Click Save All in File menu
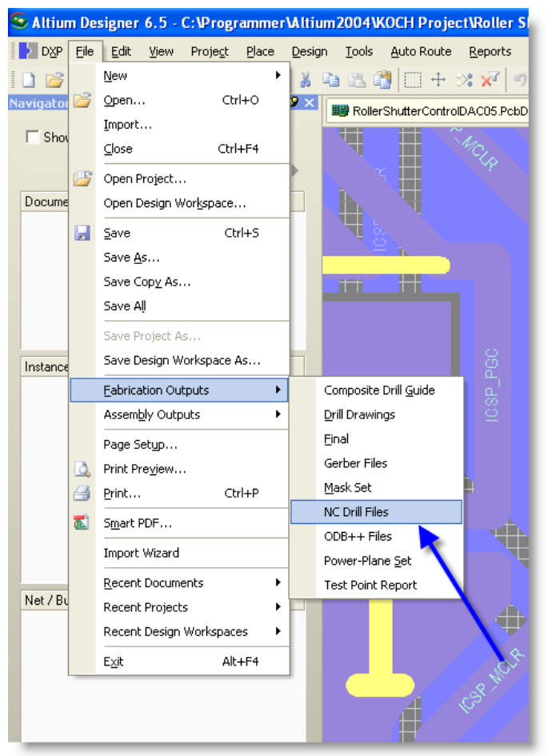 coord(124,306)
